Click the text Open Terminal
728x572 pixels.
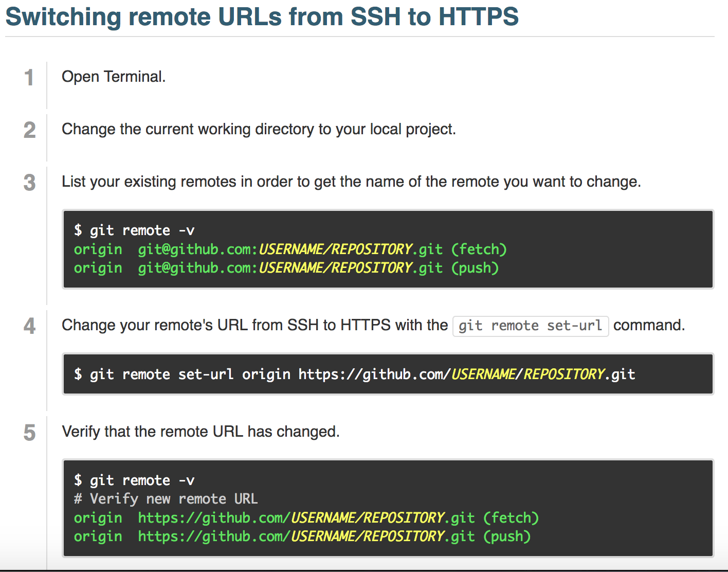click(x=114, y=77)
